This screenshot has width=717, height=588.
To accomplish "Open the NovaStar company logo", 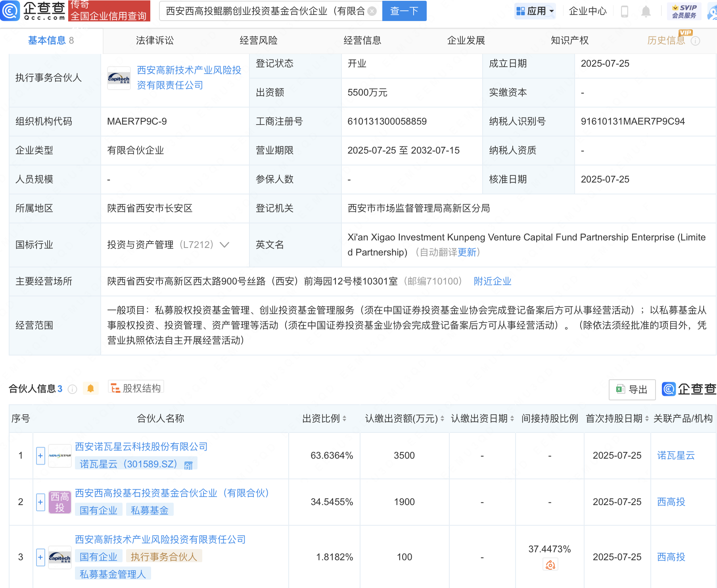I will pos(60,455).
